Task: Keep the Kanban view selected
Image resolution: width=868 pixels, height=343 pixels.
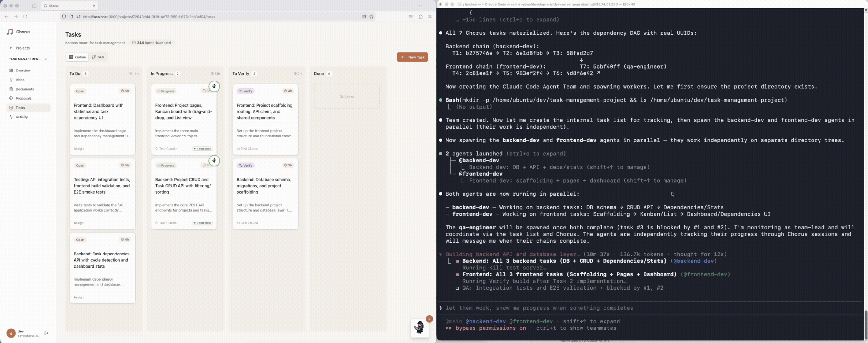Action: (x=77, y=57)
